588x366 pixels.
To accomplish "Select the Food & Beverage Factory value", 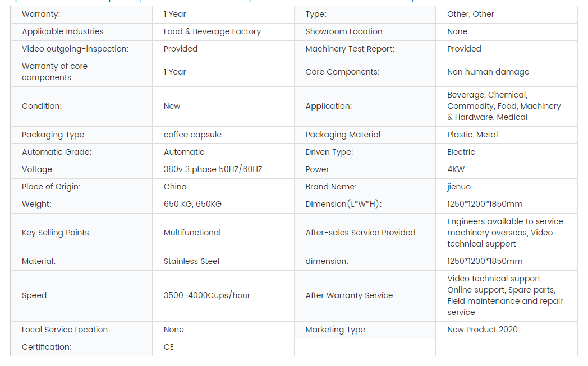I will [x=212, y=31].
